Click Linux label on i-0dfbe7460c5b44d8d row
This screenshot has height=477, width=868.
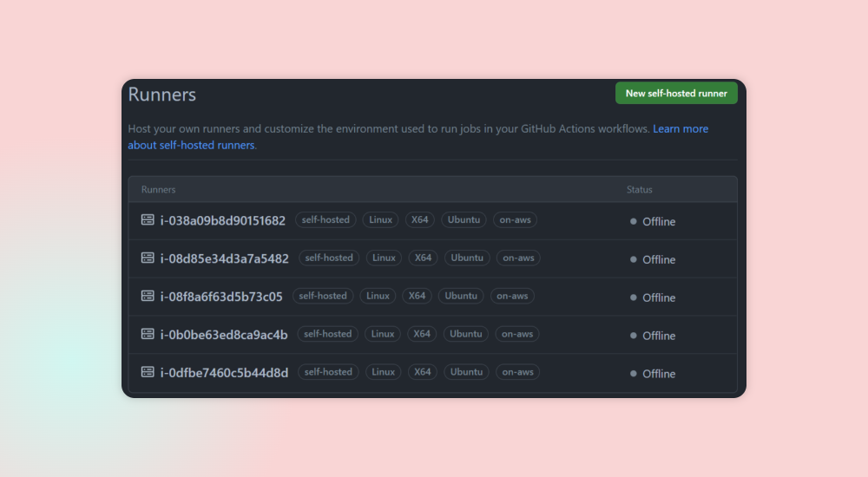click(x=383, y=372)
